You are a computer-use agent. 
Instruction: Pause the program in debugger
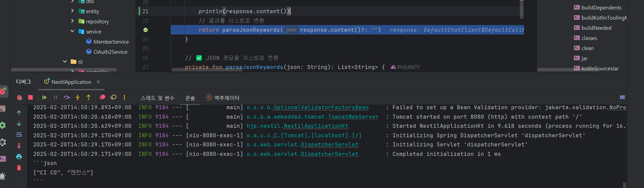56,97
